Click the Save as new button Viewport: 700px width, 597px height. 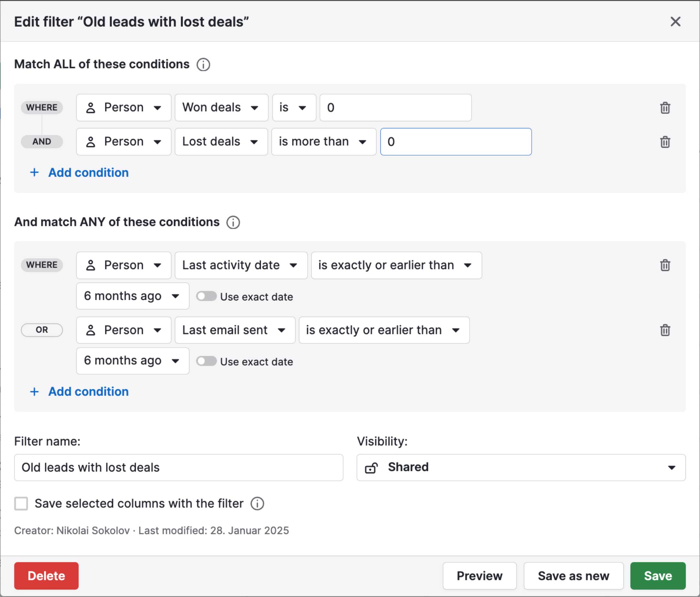click(573, 576)
